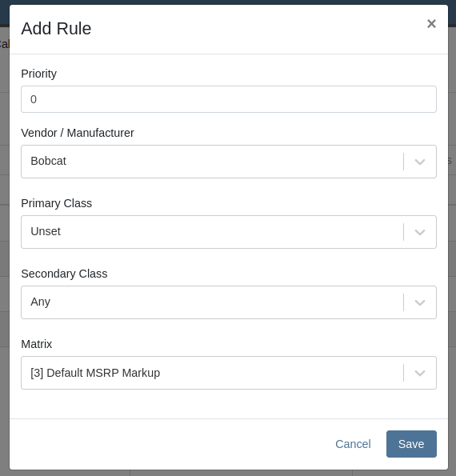Cancel adding the rule
The image size is (456, 476).
click(x=353, y=444)
